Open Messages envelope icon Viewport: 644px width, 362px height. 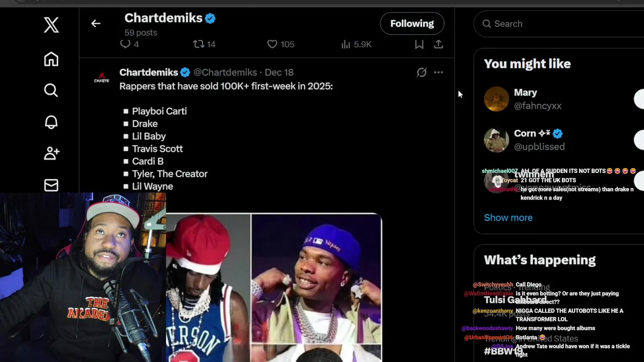51,185
